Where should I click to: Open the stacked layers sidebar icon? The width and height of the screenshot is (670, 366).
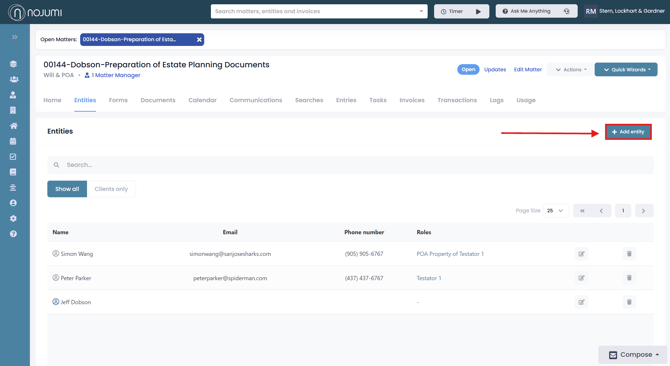[13, 64]
